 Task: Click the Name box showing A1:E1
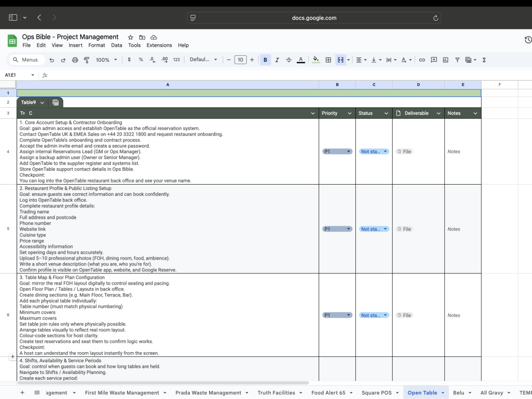coord(19,75)
